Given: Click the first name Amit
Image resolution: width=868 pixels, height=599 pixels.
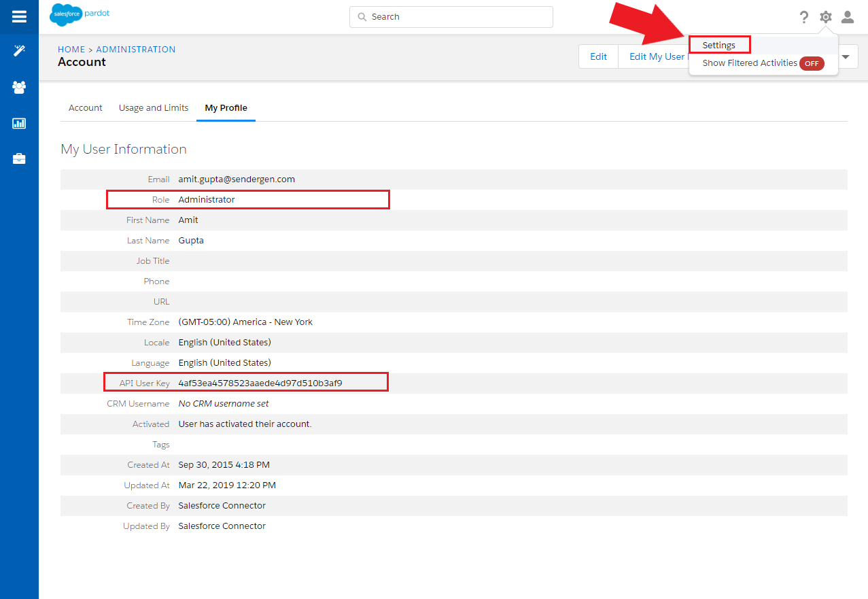Looking at the screenshot, I should pos(188,220).
